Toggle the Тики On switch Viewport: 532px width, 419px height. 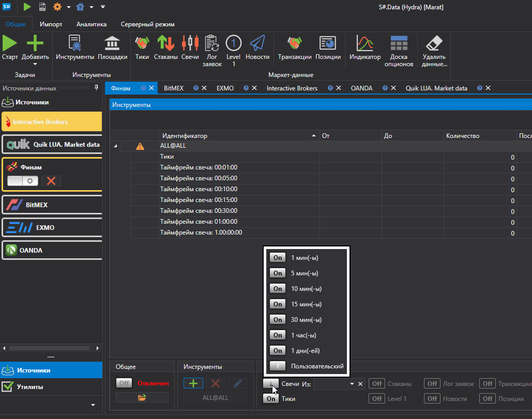271,399
